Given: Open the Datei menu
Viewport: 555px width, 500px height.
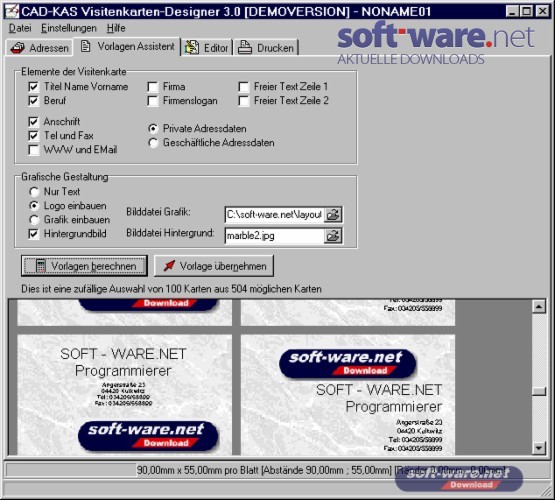Looking at the screenshot, I should (x=20, y=28).
